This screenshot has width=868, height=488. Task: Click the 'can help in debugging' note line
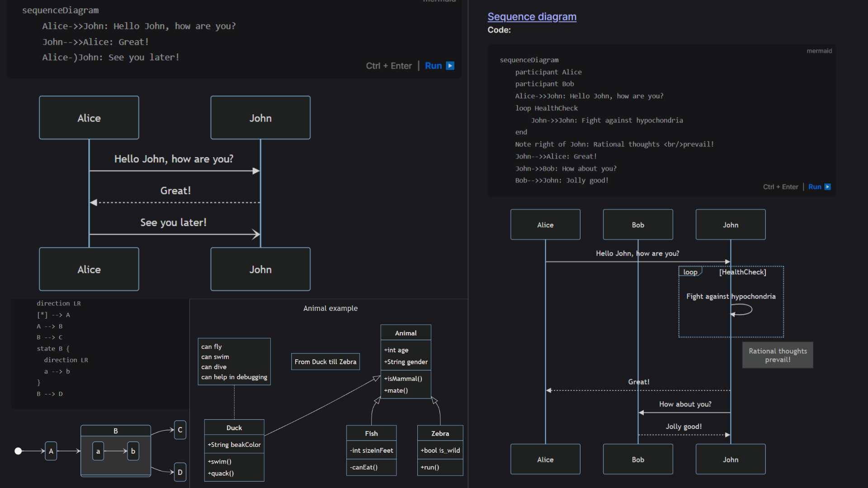point(234,377)
